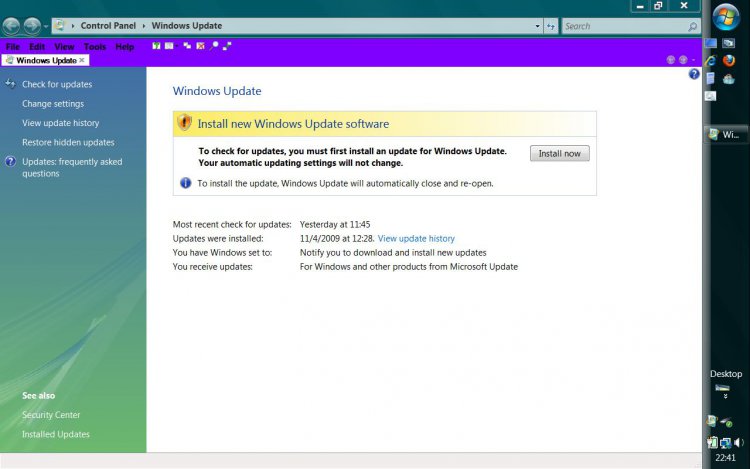This screenshot has height=469, width=750.
Task: Click the volume speaker tray icon
Action: pyautogui.click(x=739, y=443)
